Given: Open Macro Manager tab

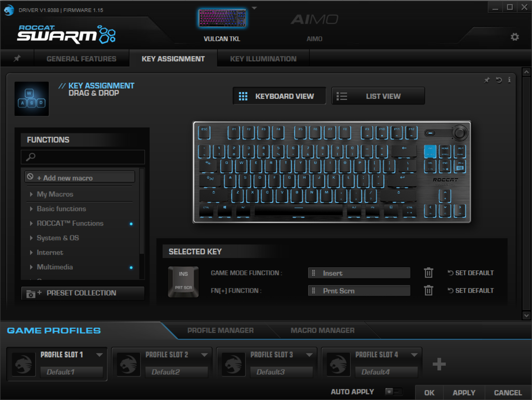Looking at the screenshot, I should pyautogui.click(x=323, y=330).
